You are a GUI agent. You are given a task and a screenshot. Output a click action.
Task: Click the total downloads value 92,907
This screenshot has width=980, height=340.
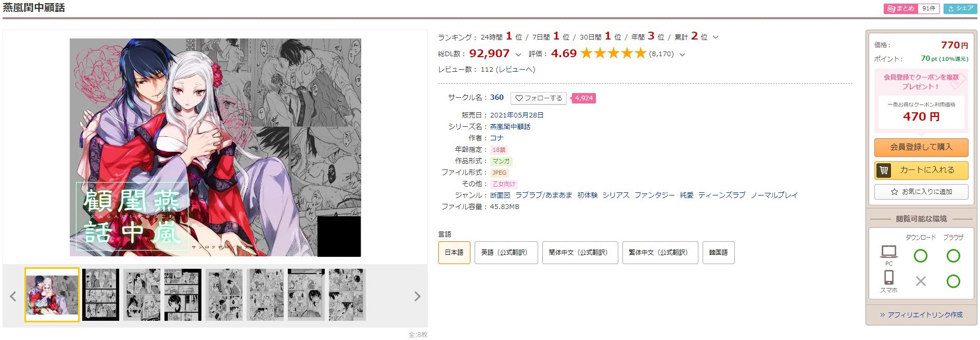point(489,53)
